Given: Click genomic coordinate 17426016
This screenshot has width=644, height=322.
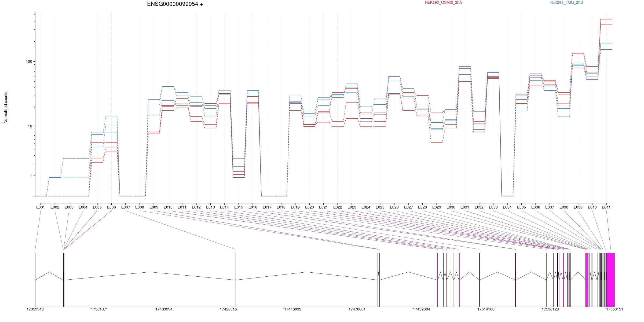Looking at the screenshot, I should (228, 309).
